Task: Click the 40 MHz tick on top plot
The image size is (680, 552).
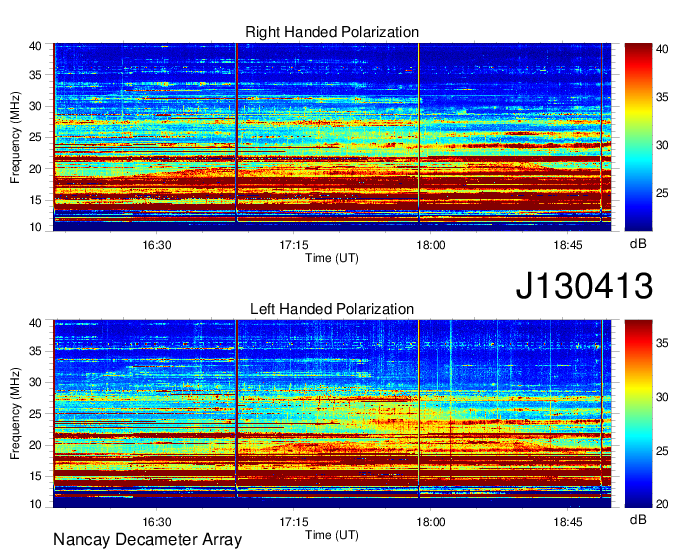Action: tap(35, 46)
